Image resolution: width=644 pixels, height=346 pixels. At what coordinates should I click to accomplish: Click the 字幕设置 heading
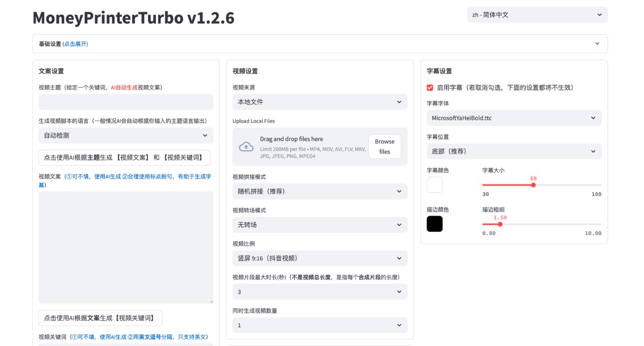pos(439,71)
